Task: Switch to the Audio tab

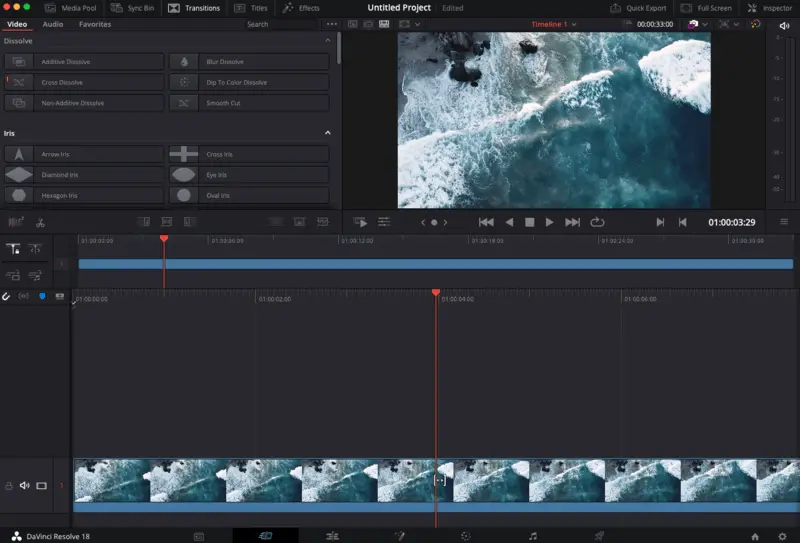Action: coord(53,24)
